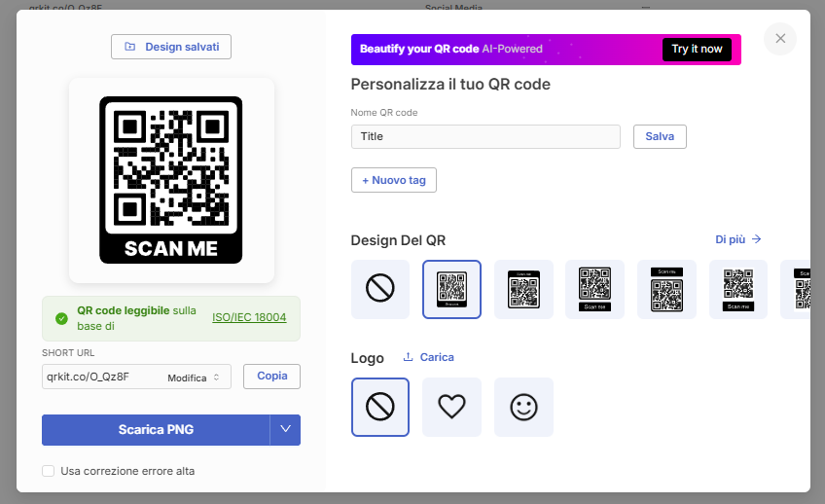Choose the selected rounded Scan me frame design
The height and width of the screenshot is (504, 825).
451,289
